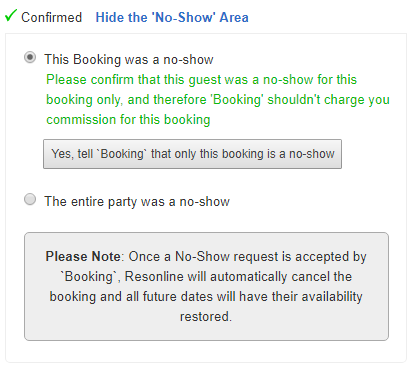Select the 'entire party was a no-show' radio button
Screen dimensions: 419x368
[x=30, y=199]
